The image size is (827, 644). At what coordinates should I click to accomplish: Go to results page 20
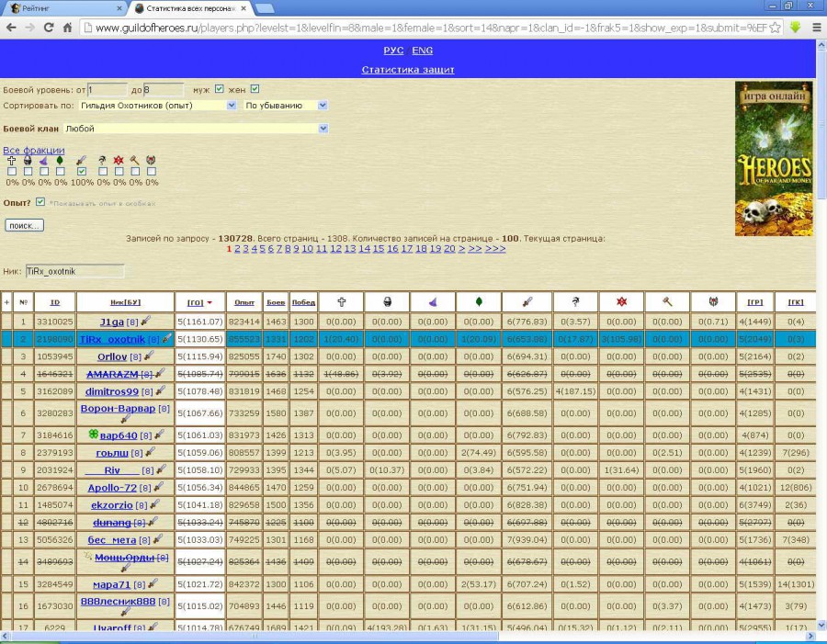[449, 248]
